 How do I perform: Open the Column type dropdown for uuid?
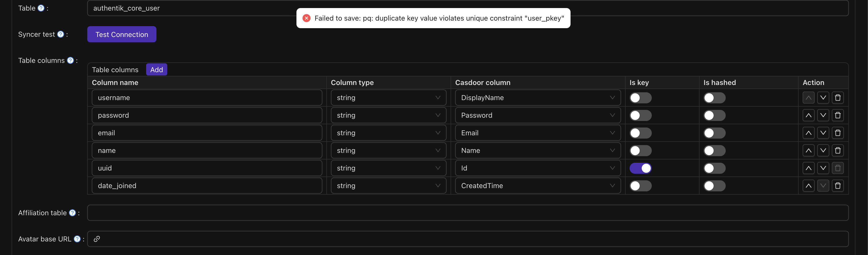tap(388, 168)
